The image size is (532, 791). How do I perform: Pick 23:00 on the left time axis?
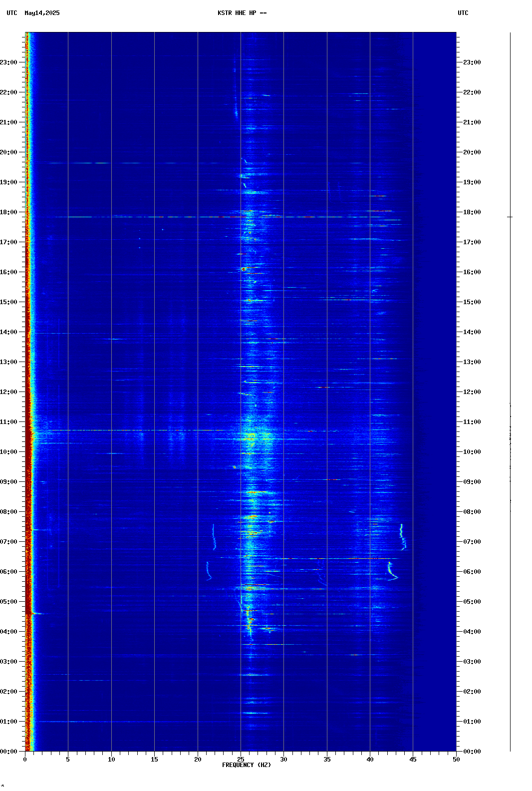(x=8, y=62)
